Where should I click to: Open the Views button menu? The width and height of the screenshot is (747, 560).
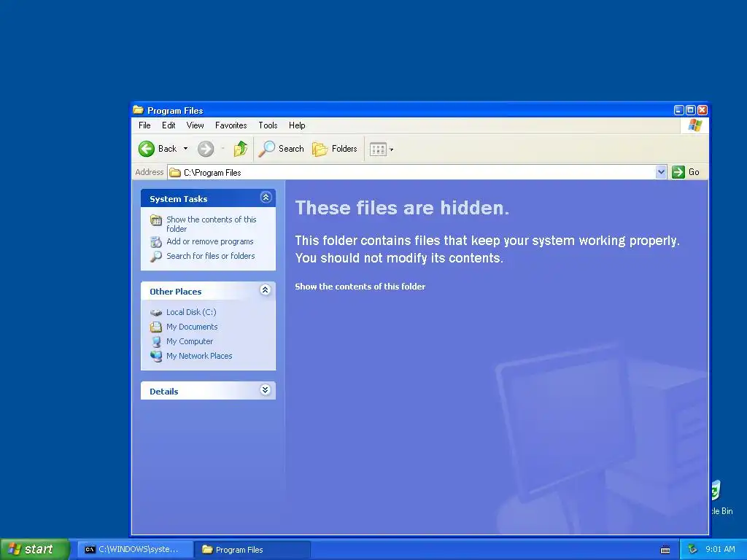382,149
